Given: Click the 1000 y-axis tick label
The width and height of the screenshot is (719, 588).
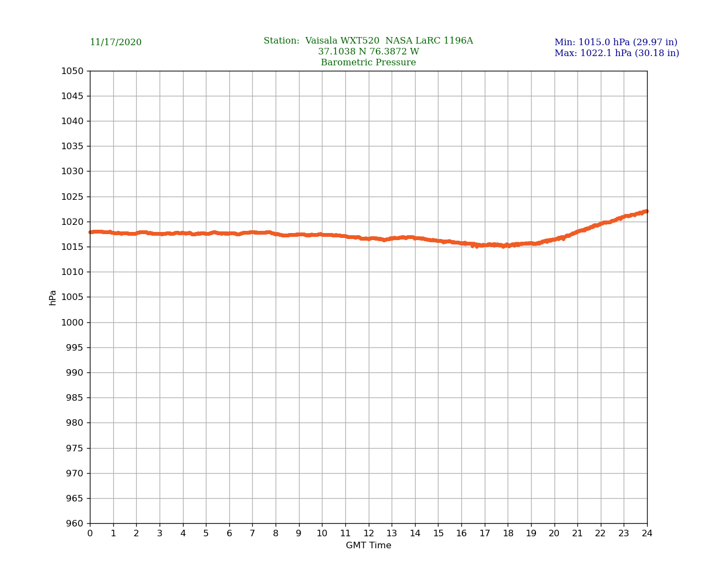Looking at the screenshot, I should tap(72, 322).
